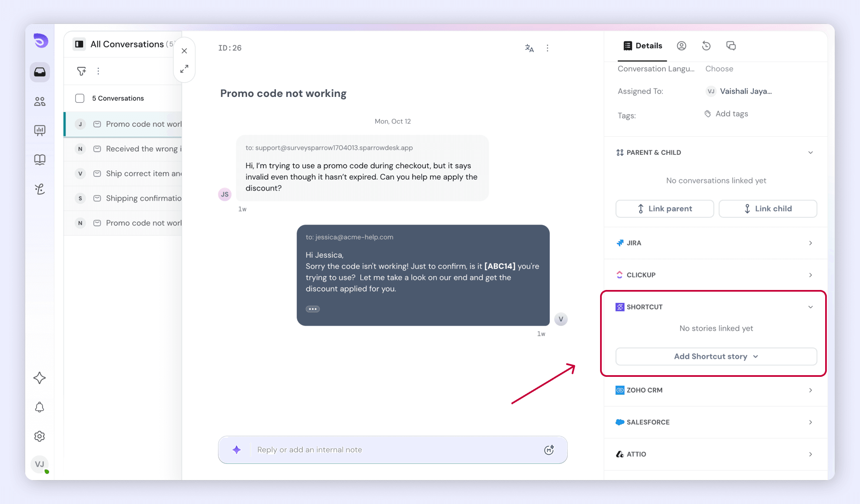Switch to the history clock tab
This screenshot has height=504, width=860.
(x=706, y=46)
